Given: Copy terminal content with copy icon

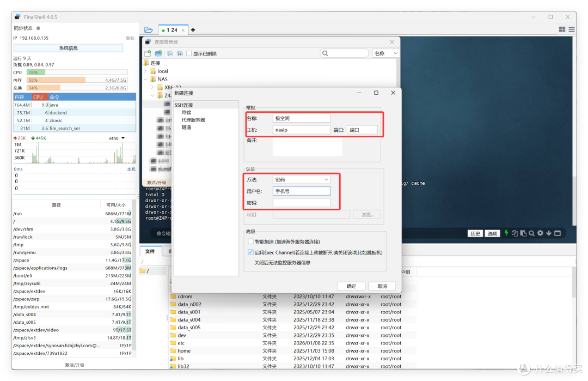Looking at the screenshot, I should click(x=515, y=233).
